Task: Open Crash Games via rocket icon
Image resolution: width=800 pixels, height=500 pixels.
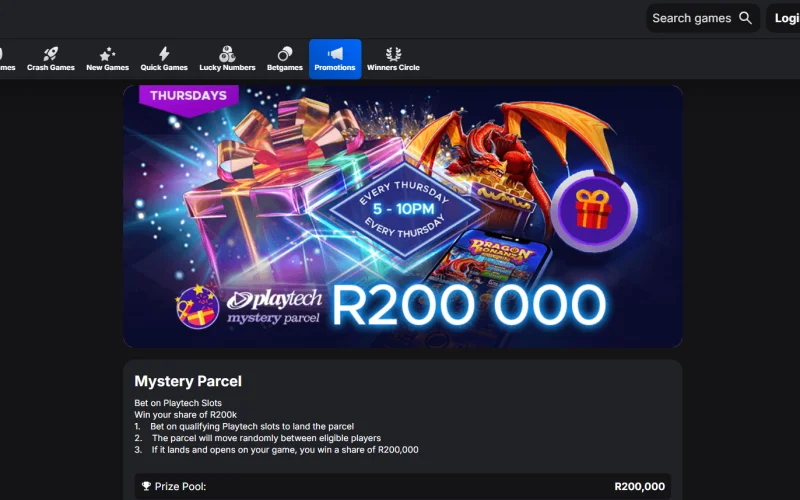Action: [x=51, y=54]
